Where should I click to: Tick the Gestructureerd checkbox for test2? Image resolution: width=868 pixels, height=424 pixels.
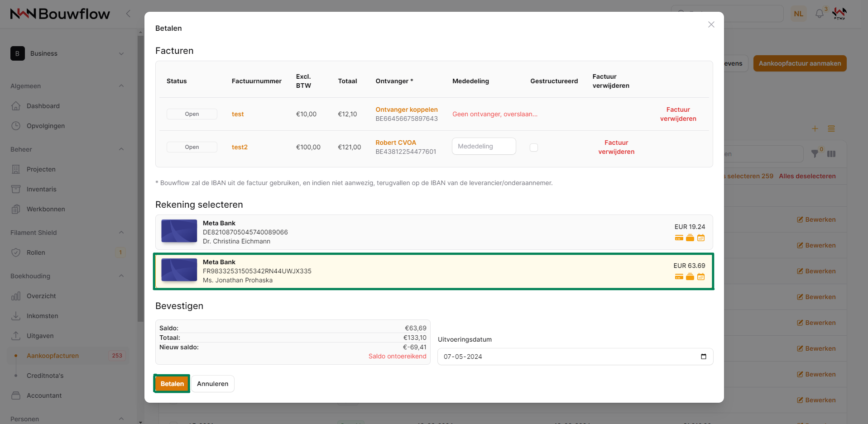tap(534, 148)
